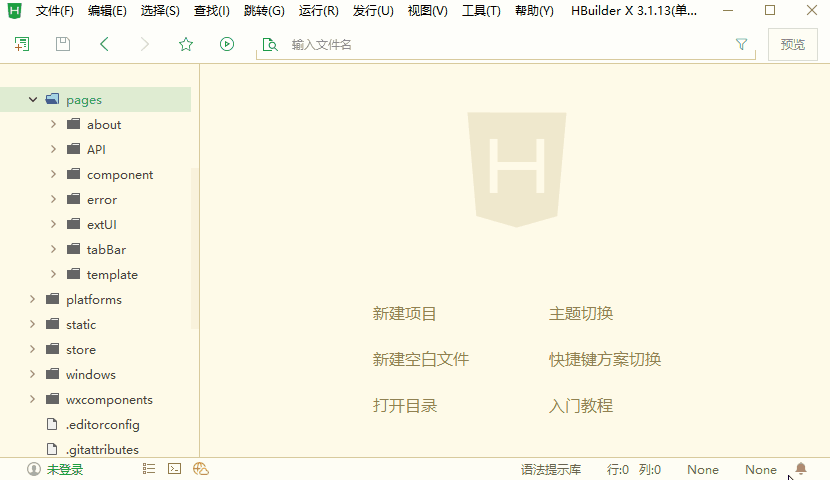
Task: Expand the platforms folder arrow
Action: coord(32,299)
